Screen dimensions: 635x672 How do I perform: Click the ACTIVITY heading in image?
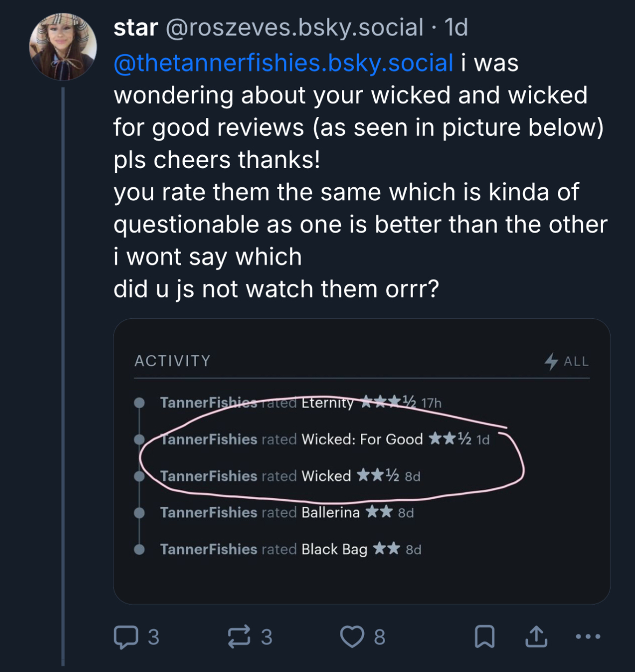coord(172,361)
